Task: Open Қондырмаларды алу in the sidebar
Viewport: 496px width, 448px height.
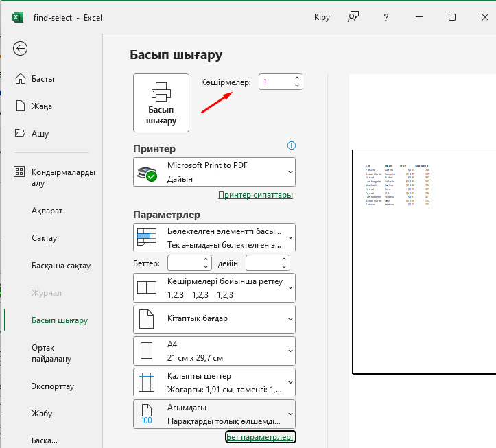Action: [63, 178]
